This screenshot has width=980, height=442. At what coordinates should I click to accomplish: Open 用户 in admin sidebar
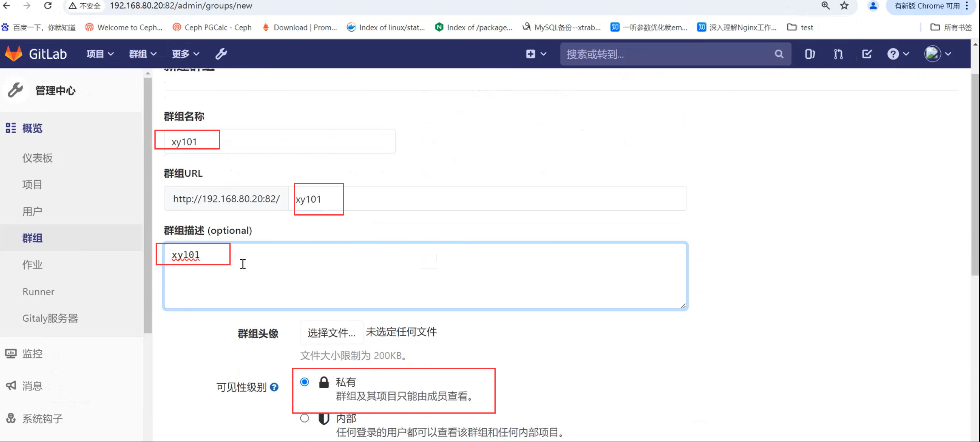[32, 211]
